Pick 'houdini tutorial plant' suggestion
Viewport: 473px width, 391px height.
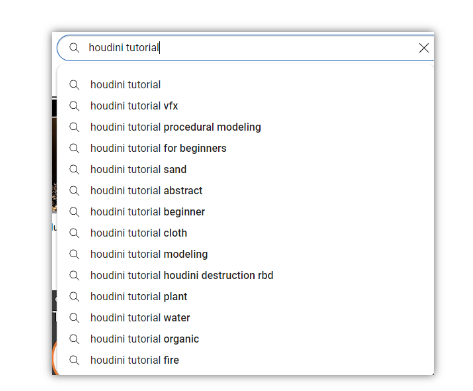tap(246, 297)
